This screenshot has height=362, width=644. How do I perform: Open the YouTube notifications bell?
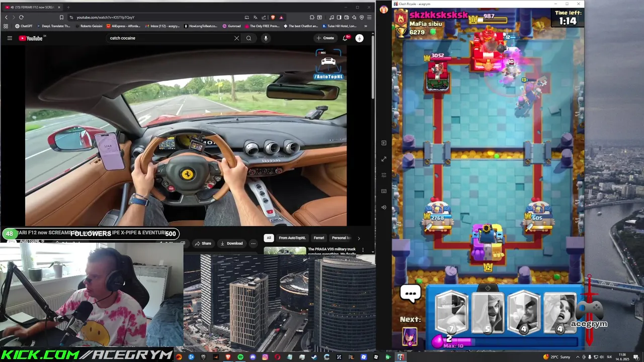pyautogui.click(x=346, y=38)
